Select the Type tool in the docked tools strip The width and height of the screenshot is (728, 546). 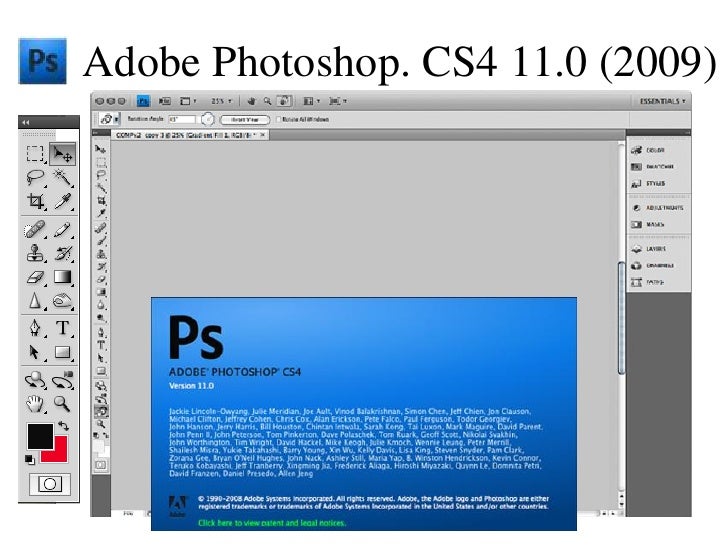(x=101, y=345)
